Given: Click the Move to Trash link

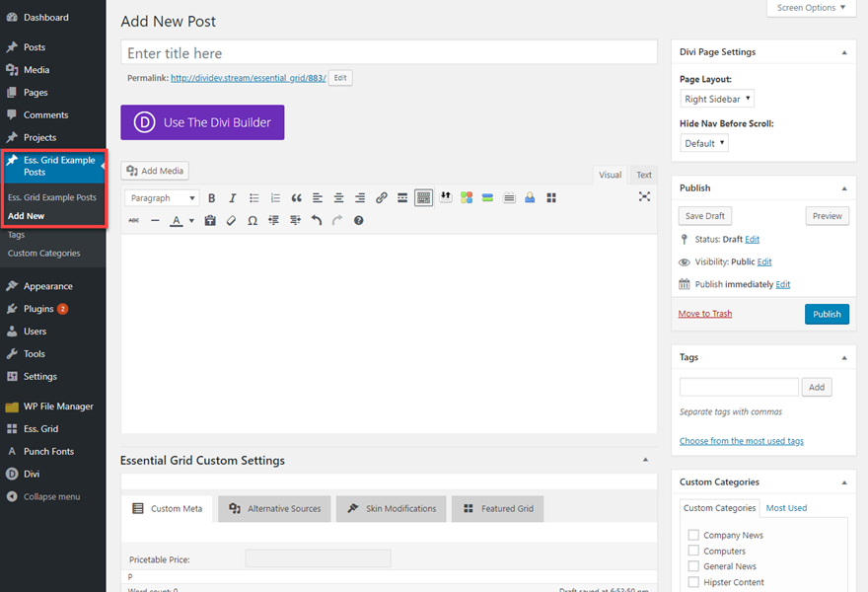Looking at the screenshot, I should [705, 314].
